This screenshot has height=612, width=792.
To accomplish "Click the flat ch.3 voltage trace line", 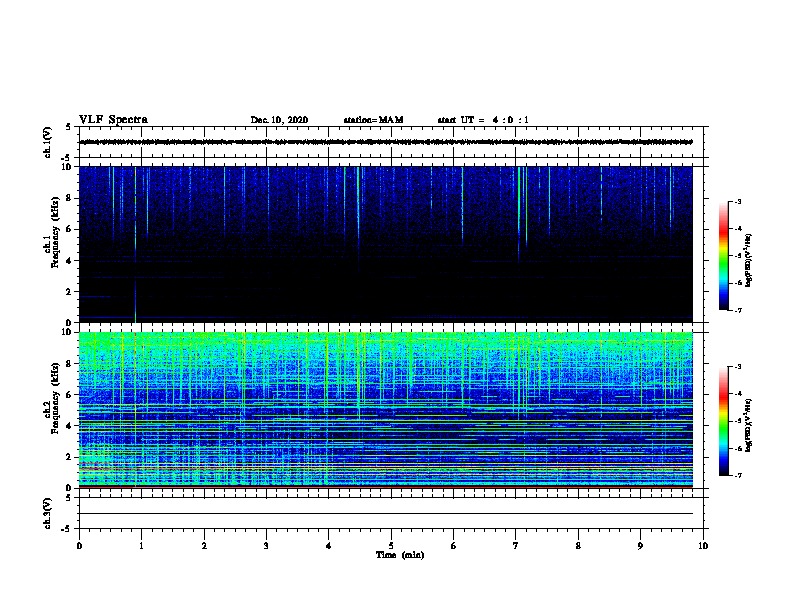I will click(386, 514).
